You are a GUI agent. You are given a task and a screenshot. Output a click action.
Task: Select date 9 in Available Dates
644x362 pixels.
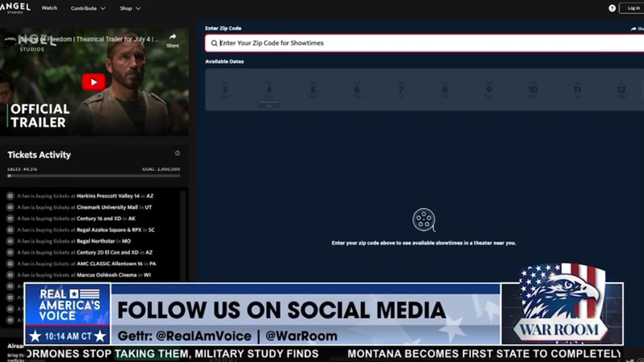[x=489, y=89]
